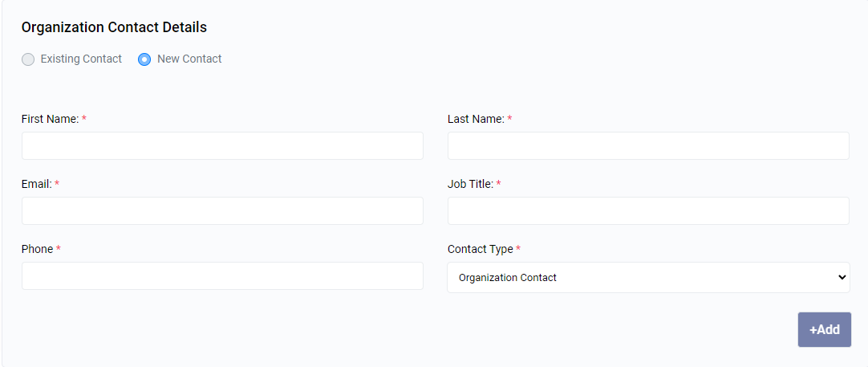Select the "Organization Contact" value in dropdown
This screenshot has height=367, width=868.
coord(508,278)
